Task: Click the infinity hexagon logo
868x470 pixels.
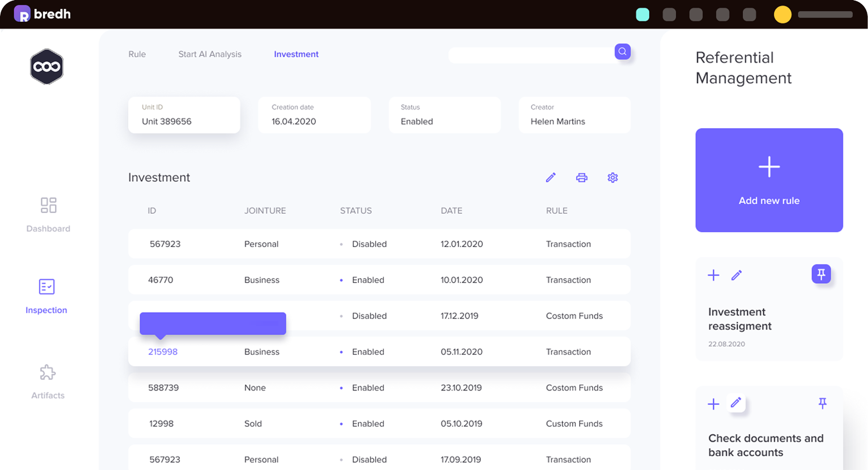Action: click(x=47, y=67)
